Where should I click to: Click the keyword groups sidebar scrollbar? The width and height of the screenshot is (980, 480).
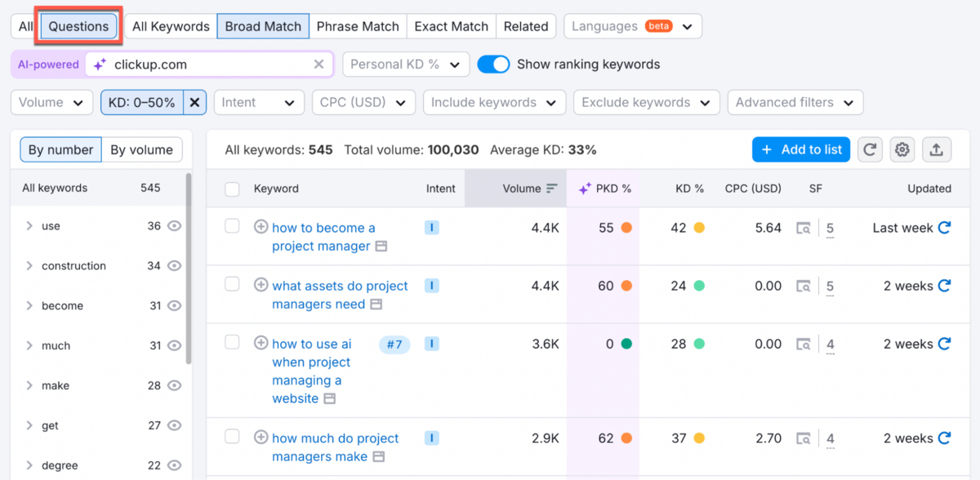coord(189,269)
